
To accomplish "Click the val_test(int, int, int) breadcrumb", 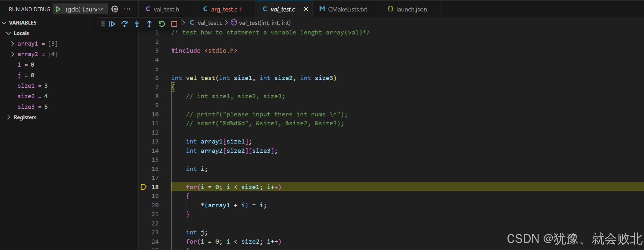I will 265,23.
